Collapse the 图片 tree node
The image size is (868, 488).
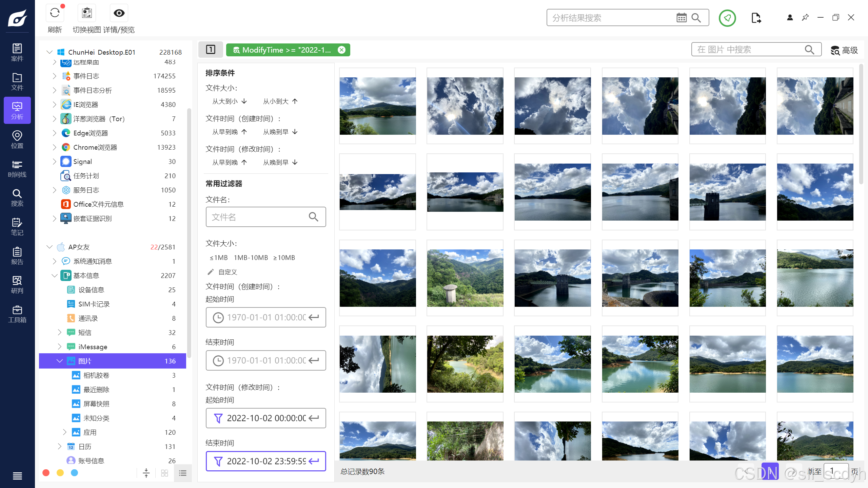click(x=60, y=361)
